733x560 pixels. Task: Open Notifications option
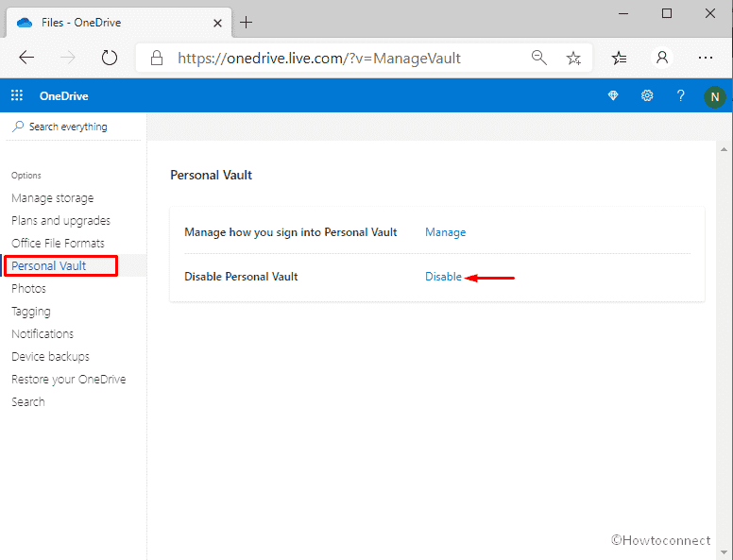[43, 333]
